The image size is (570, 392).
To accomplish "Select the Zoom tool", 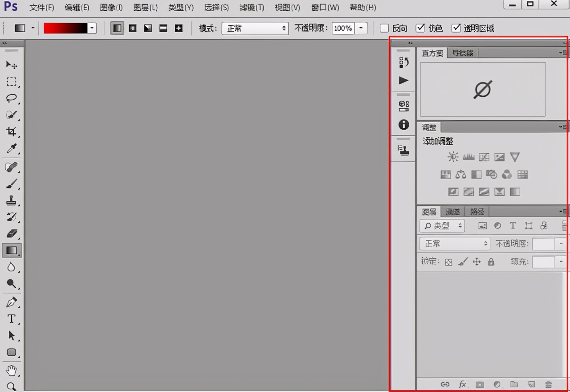I will tap(12, 386).
